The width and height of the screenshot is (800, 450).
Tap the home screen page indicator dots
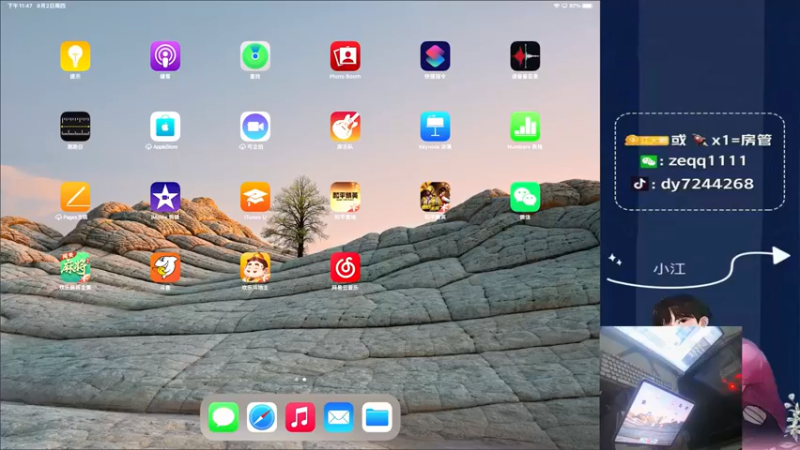pyautogui.click(x=301, y=380)
